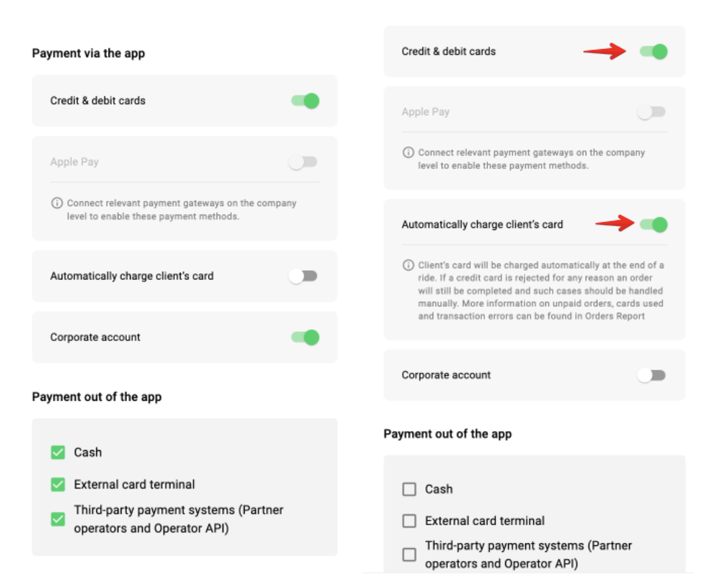This screenshot has height=588, width=715.
Task: Tick the empty Third-party payment systems checkbox
Action: tap(409, 554)
